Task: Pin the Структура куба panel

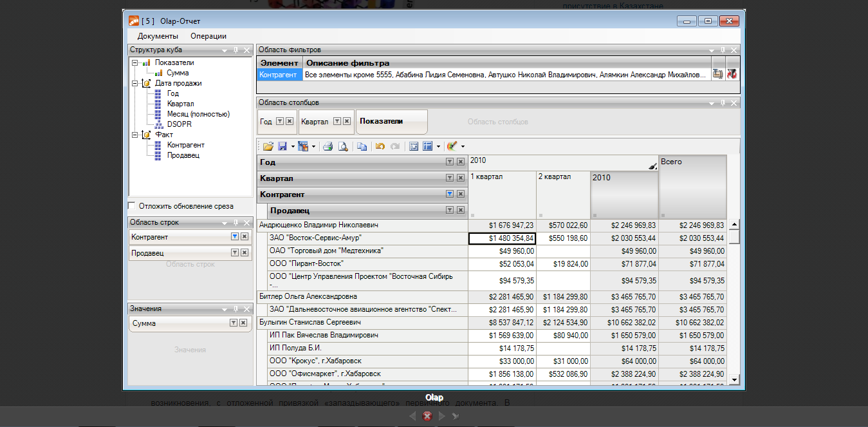Action: [235, 50]
